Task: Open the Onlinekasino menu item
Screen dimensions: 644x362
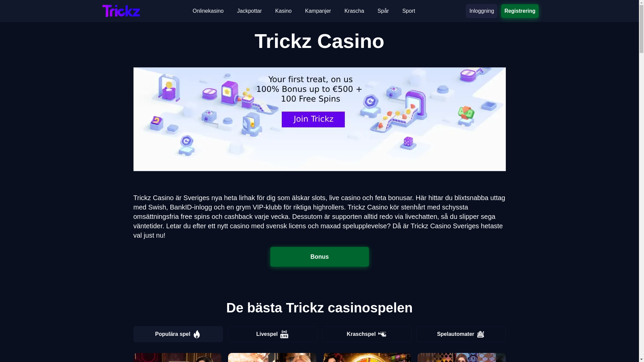Action: pos(208,11)
